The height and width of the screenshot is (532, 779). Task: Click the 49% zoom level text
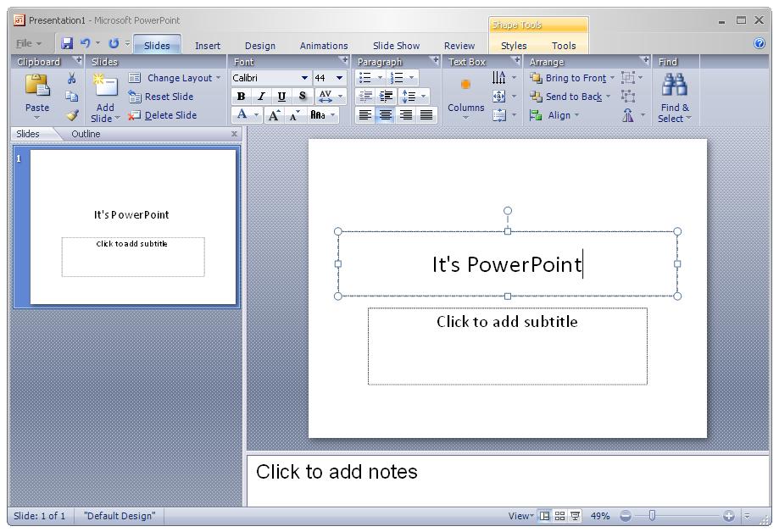coord(599,516)
